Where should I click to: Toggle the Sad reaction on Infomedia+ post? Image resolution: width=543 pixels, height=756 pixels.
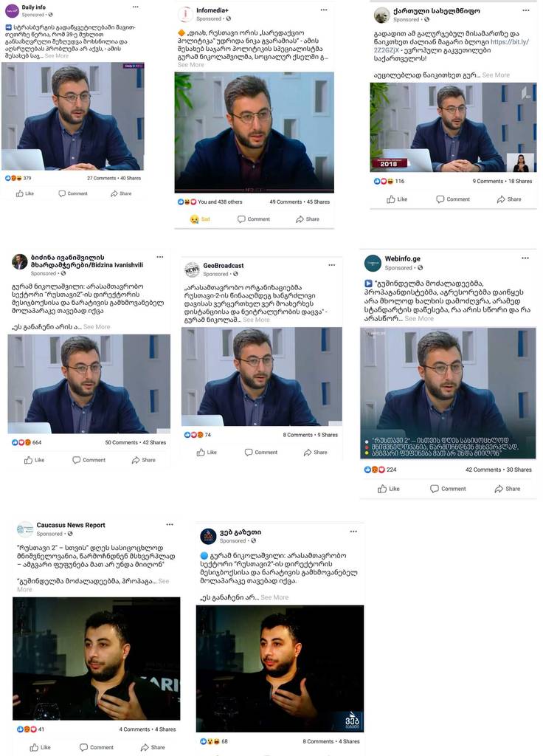199,219
